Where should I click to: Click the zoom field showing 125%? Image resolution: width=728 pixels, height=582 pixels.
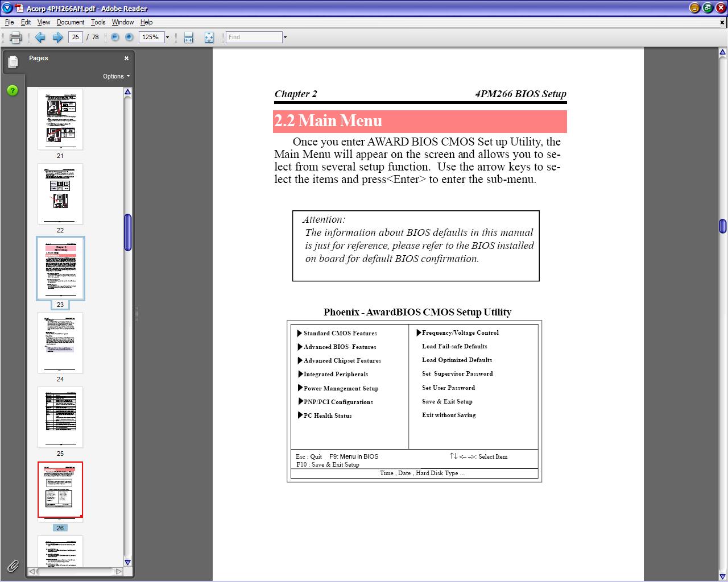(151, 37)
